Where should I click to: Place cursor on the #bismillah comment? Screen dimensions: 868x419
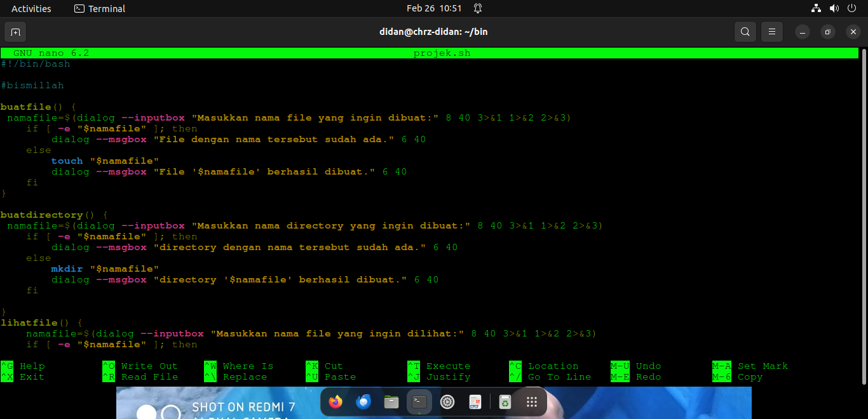point(32,86)
